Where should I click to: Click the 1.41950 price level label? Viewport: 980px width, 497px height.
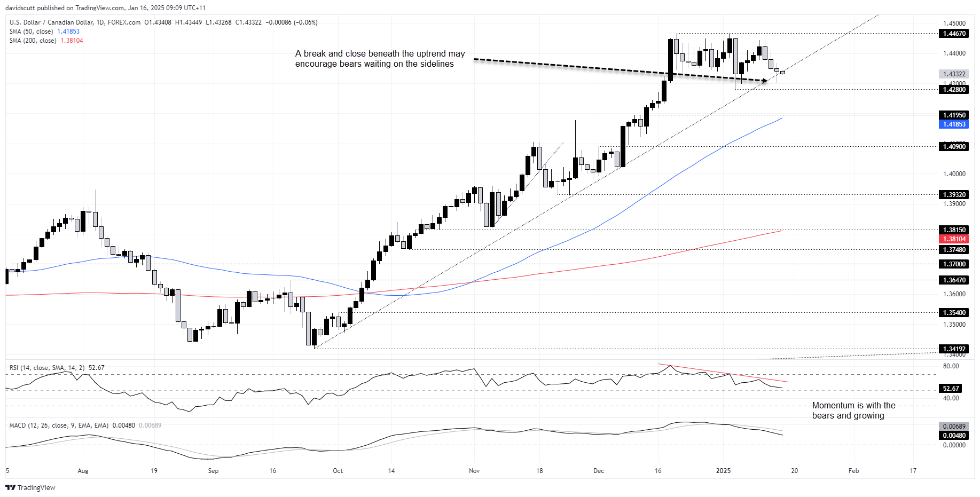coord(954,115)
